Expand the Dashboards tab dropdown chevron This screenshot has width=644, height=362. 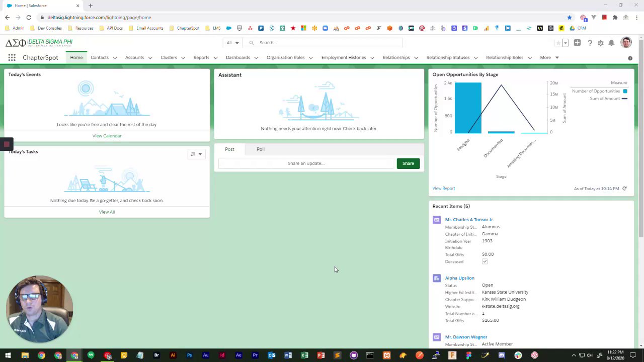[x=256, y=58]
